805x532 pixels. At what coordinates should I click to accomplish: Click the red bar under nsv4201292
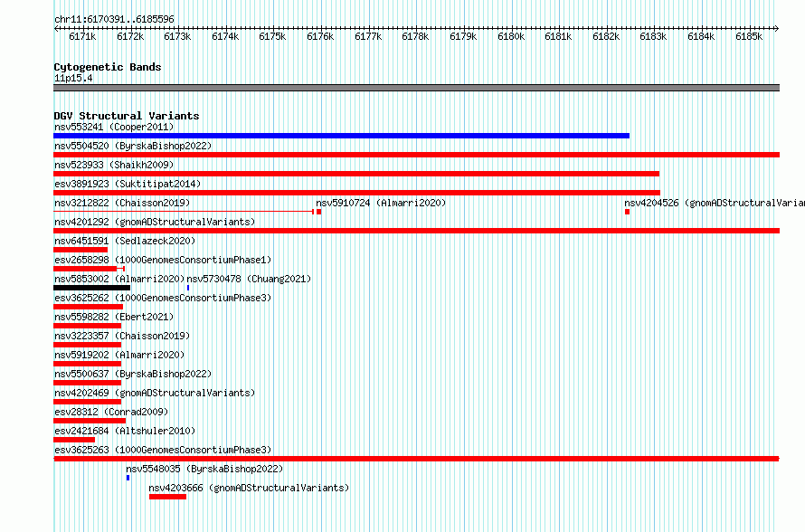416,231
